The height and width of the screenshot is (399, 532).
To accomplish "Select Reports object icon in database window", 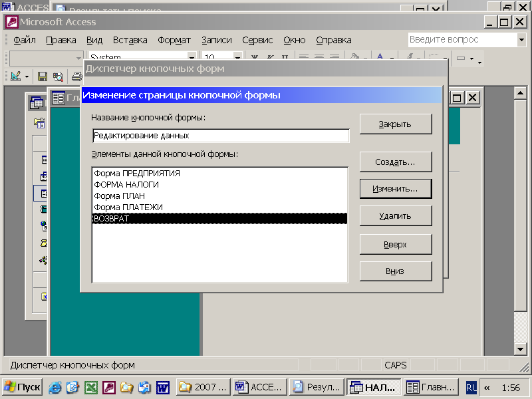I will coord(44,209).
